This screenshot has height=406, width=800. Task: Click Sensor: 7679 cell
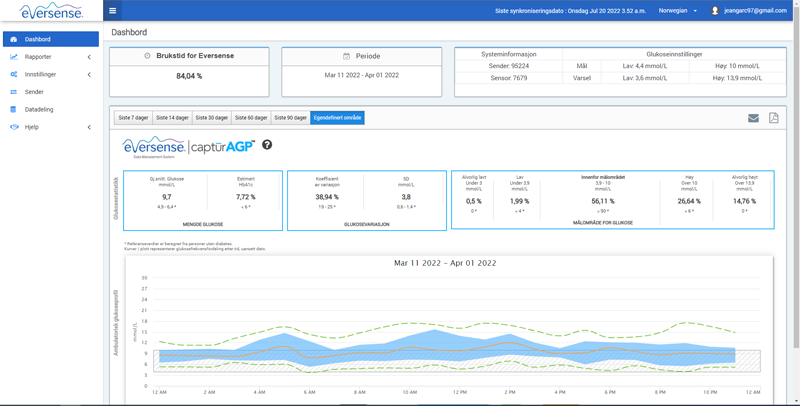(509, 78)
